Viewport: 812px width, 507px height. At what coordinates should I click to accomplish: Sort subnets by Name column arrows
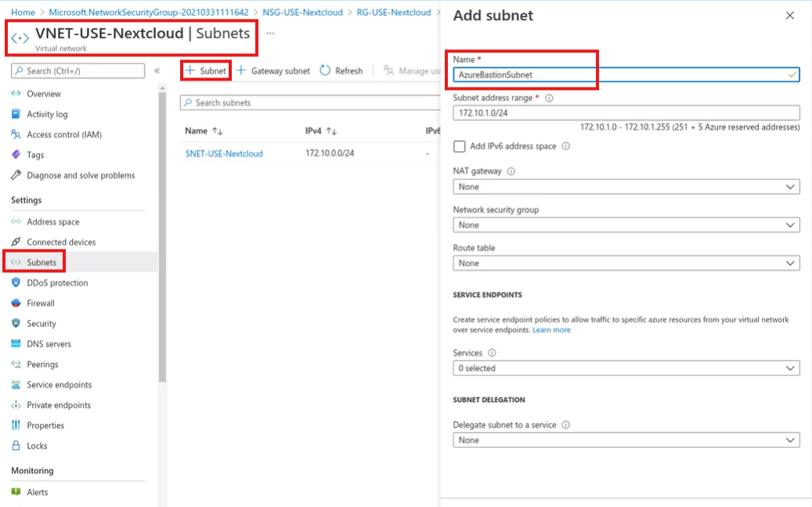coord(218,131)
